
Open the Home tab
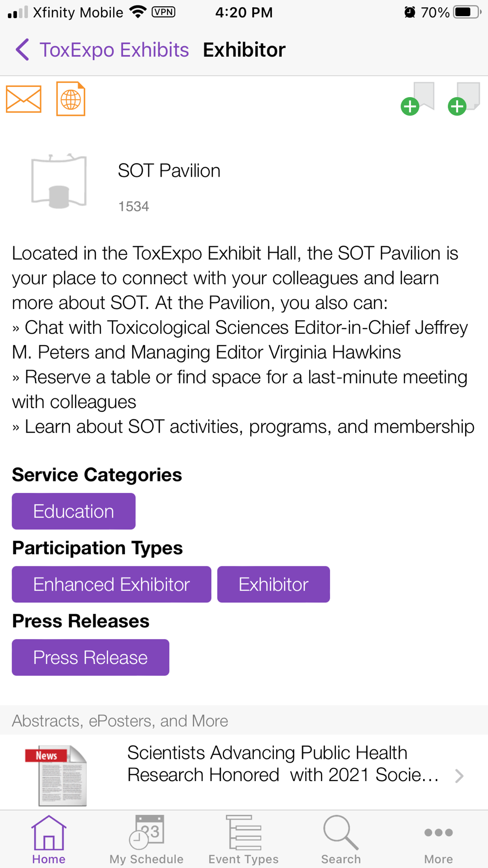tap(49, 840)
